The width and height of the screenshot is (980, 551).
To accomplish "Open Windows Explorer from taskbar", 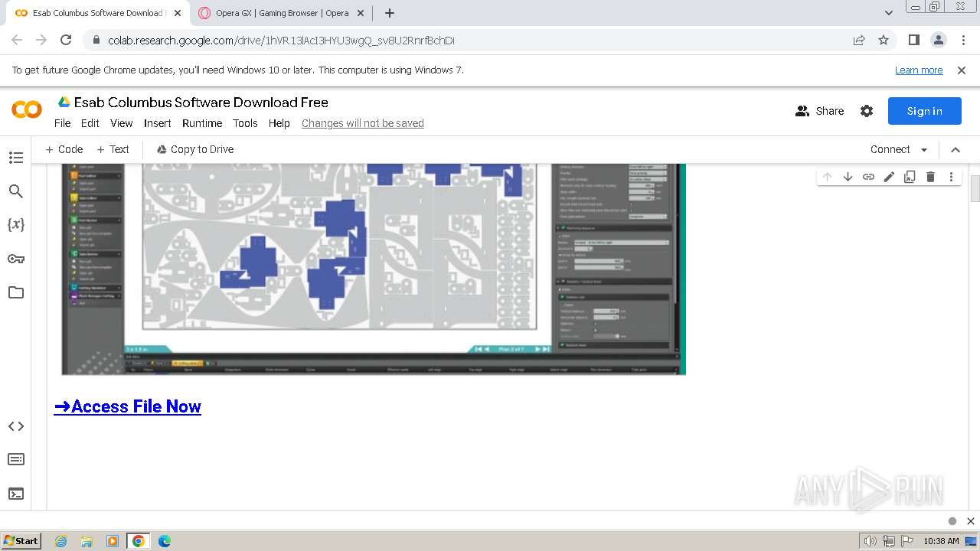I will tap(87, 541).
